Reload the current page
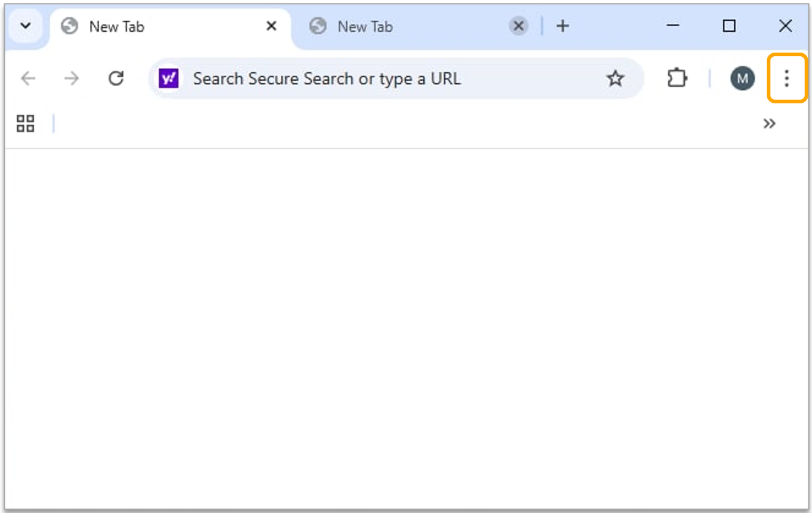The image size is (812, 513). (x=116, y=78)
